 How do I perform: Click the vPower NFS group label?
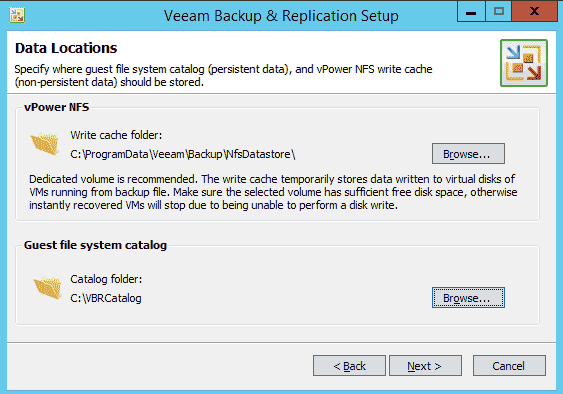pyautogui.click(x=56, y=107)
